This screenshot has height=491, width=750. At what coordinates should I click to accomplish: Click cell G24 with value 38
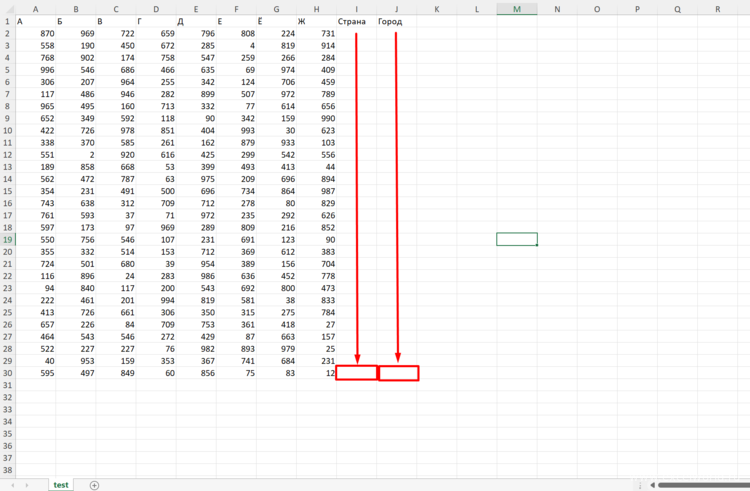(x=276, y=300)
